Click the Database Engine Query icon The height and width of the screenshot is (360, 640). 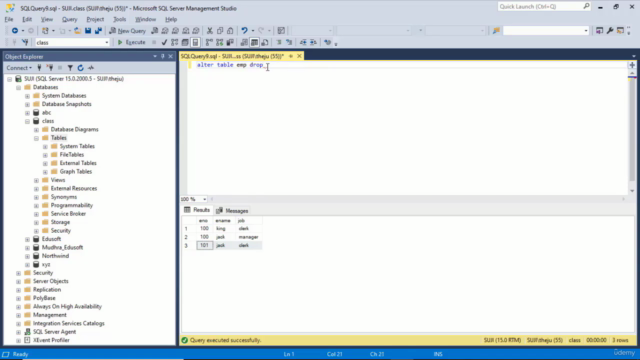click(x=155, y=31)
